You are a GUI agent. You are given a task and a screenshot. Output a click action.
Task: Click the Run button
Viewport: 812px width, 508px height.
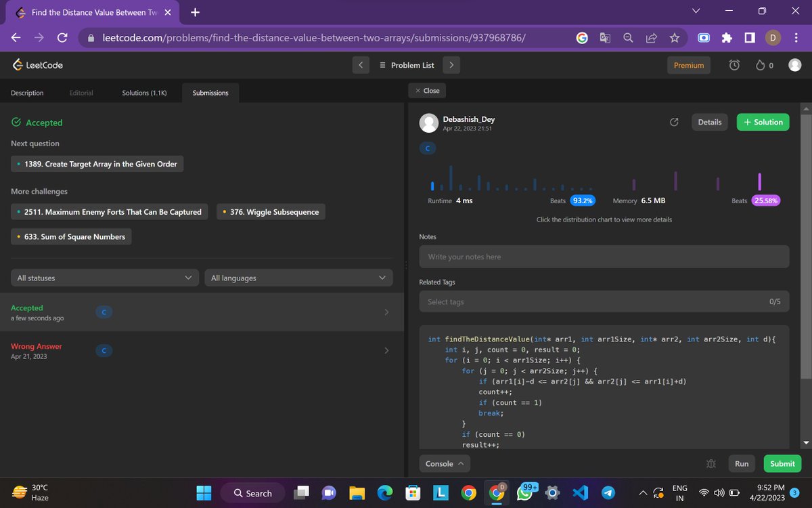[742, 464]
